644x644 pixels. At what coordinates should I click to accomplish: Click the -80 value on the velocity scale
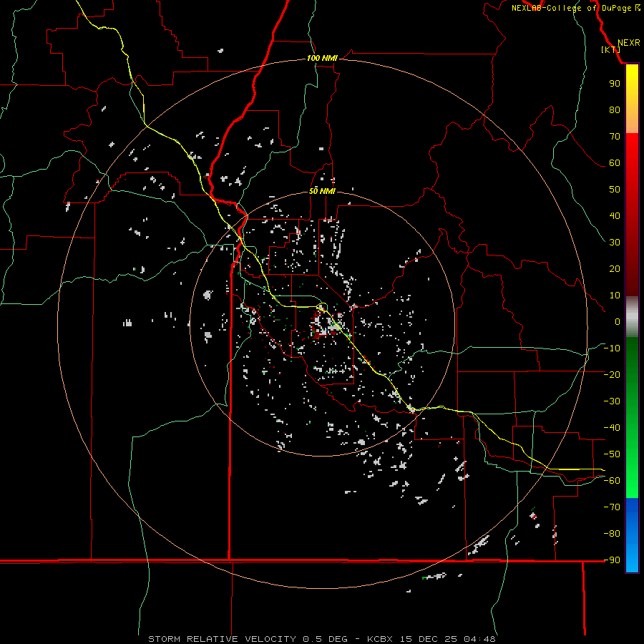click(612, 534)
